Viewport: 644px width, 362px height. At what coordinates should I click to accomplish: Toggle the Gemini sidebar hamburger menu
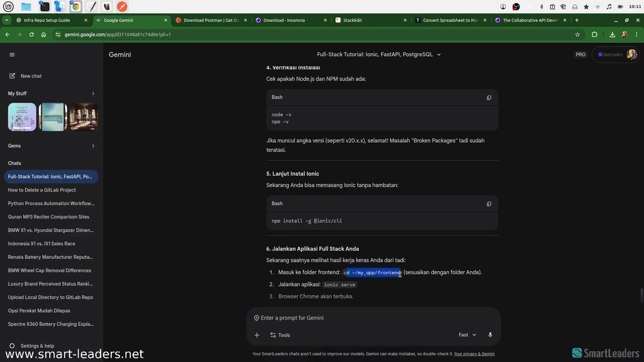click(12, 54)
